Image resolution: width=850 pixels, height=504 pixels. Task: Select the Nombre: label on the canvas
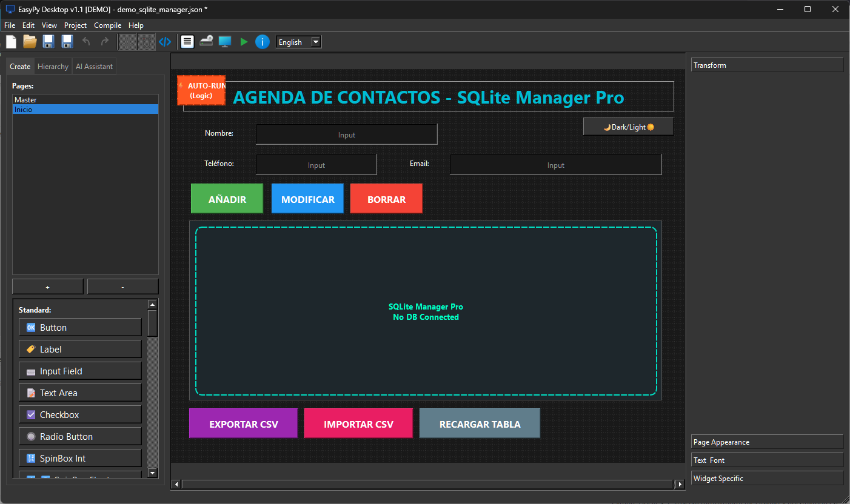[219, 133]
